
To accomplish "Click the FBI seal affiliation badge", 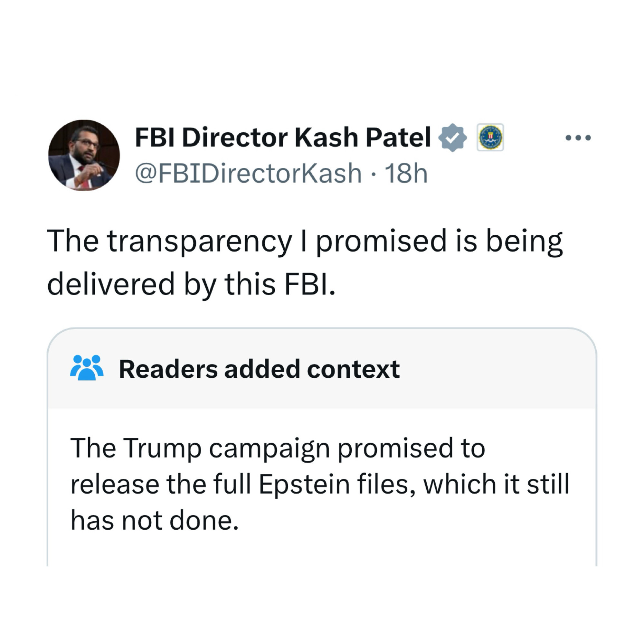I will (490, 138).
